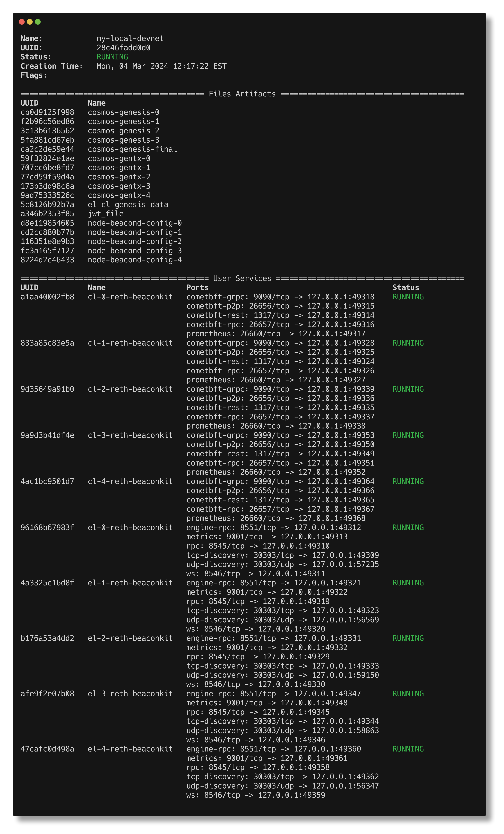Click the cosmos-genesis-3 artifact name
504x834 pixels.
pyautogui.click(x=123, y=140)
